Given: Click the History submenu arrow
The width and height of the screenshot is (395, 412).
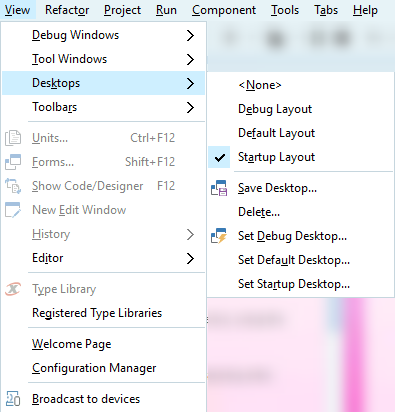Looking at the screenshot, I should coord(190,234).
